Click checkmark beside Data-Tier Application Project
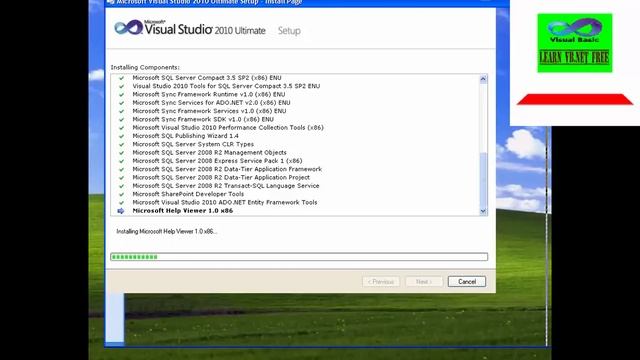This screenshot has width=640, height=360. pos(121,178)
